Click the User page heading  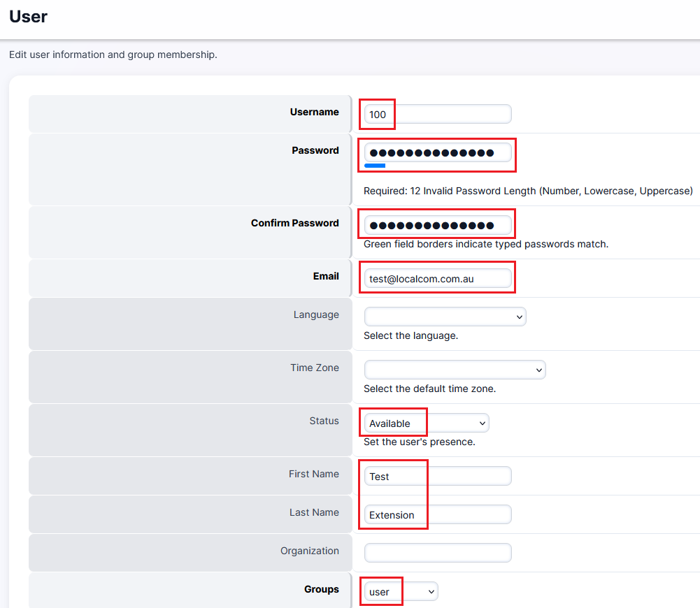coord(29,17)
